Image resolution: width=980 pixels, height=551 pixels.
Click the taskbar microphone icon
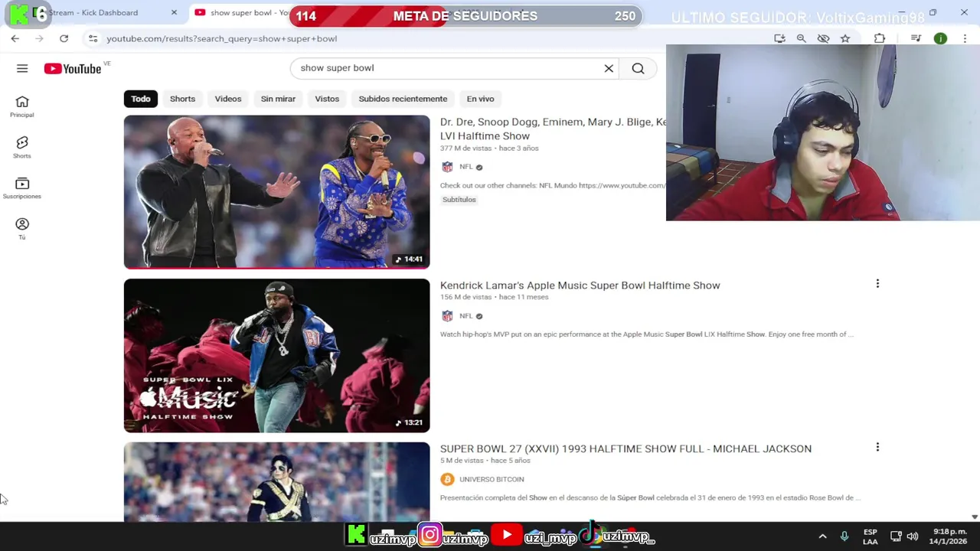(844, 536)
